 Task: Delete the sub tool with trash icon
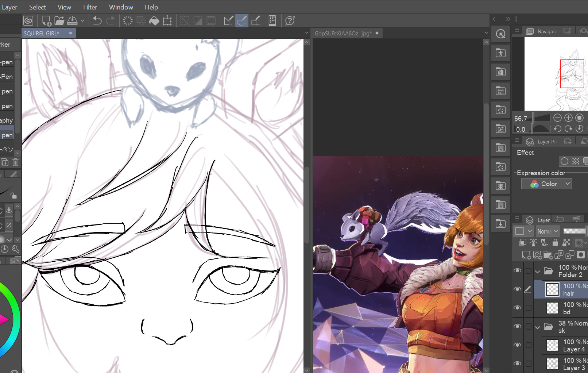pos(15,162)
